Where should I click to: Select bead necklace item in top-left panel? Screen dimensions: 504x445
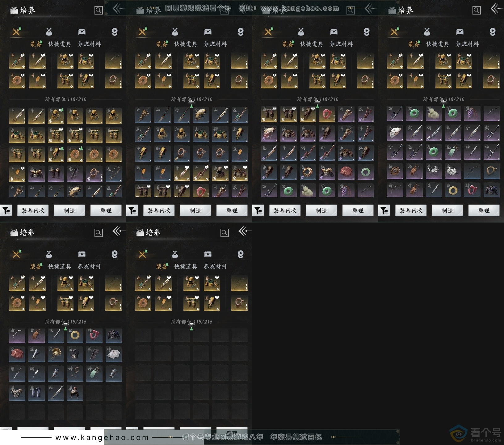pyautogui.click(x=114, y=174)
